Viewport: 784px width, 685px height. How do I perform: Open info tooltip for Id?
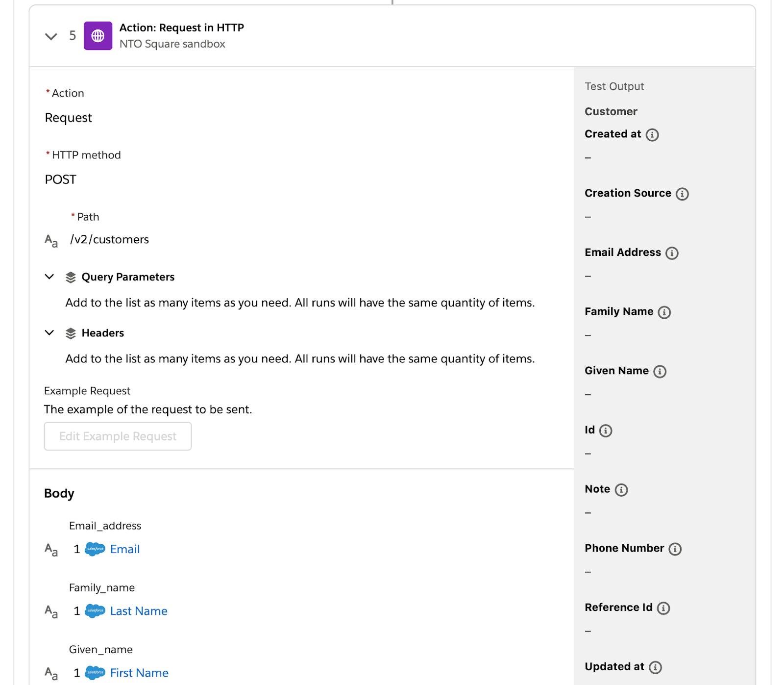pyautogui.click(x=606, y=431)
